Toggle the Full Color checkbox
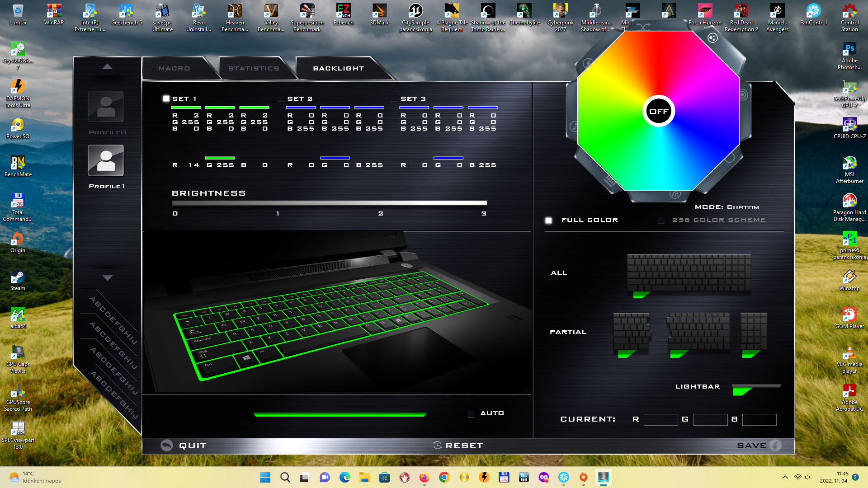The image size is (868, 488). 548,221
